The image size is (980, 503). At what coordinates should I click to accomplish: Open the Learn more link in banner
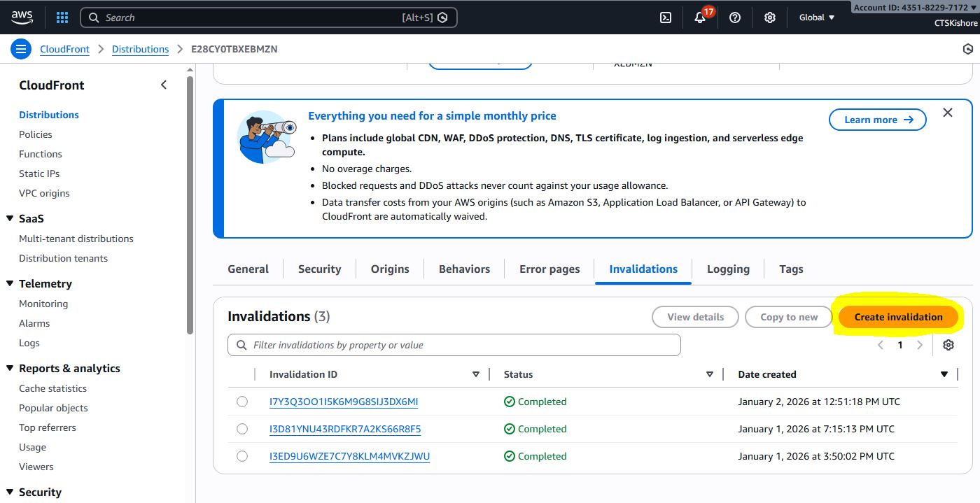click(877, 120)
